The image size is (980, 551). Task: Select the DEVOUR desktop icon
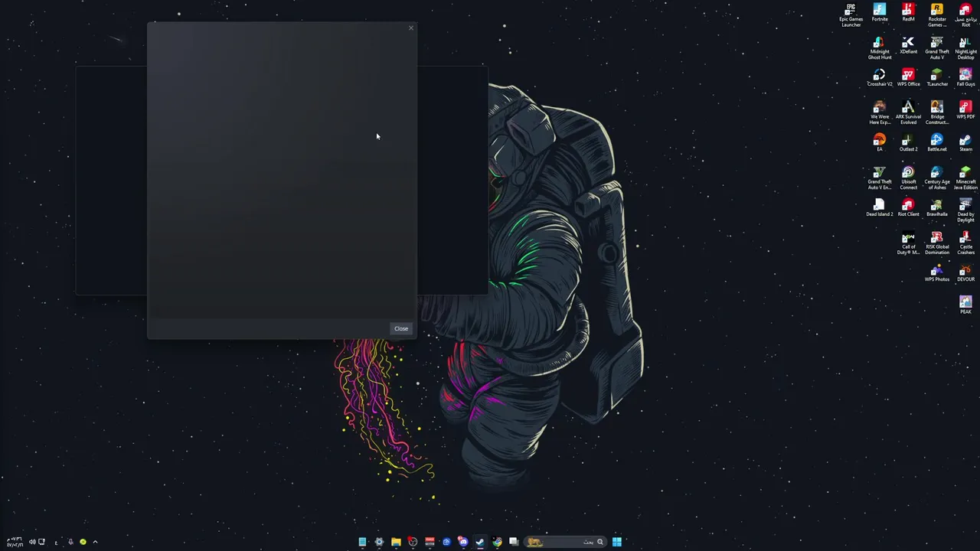click(965, 273)
